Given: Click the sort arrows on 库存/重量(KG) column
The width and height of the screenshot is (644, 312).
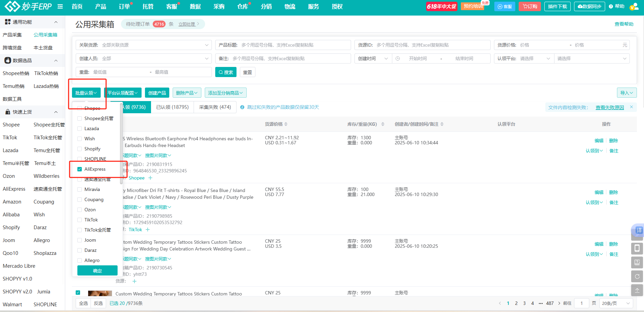Looking at the screenshot, I should pos(383,124).
